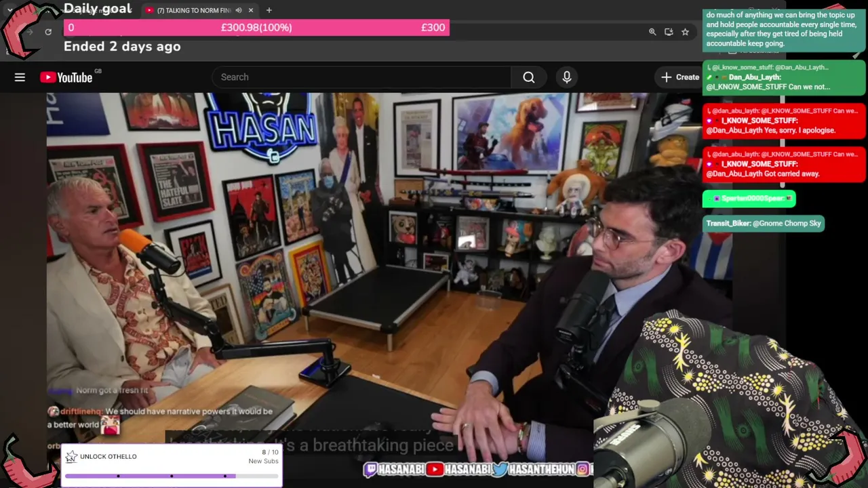Click the star icon beside UNLOCK OTHELLO
868x488 pixels.
(x=71, y=457)
